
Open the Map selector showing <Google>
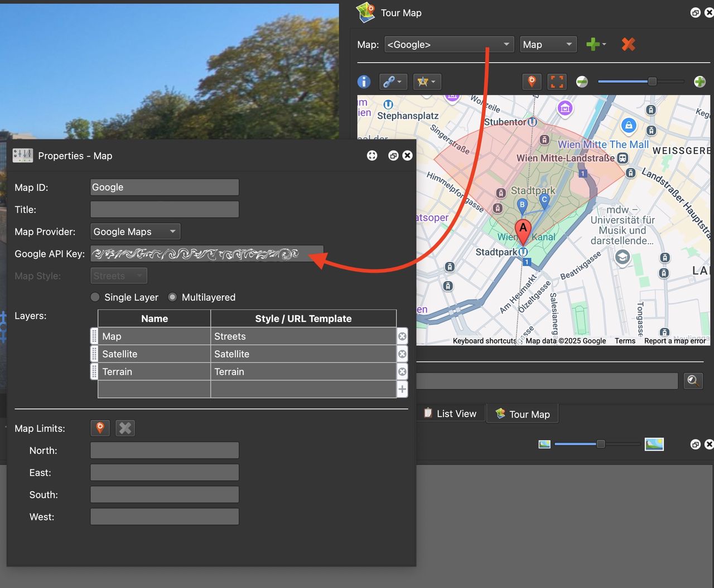[448, 44]
